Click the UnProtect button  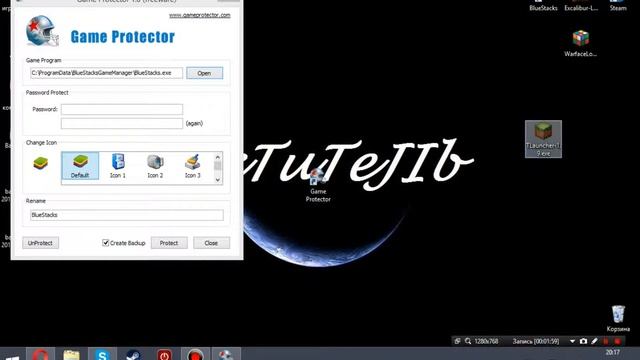40,243
